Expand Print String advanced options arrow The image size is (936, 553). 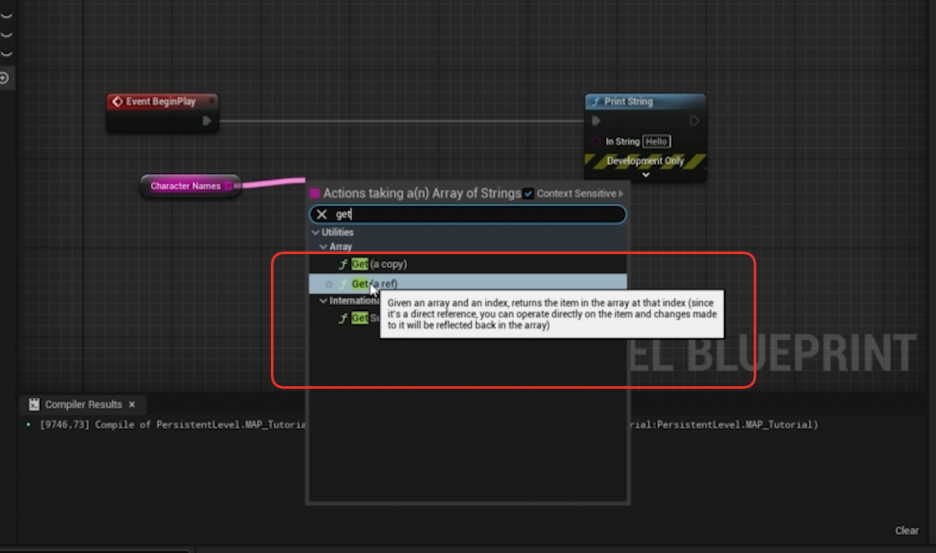645,175
